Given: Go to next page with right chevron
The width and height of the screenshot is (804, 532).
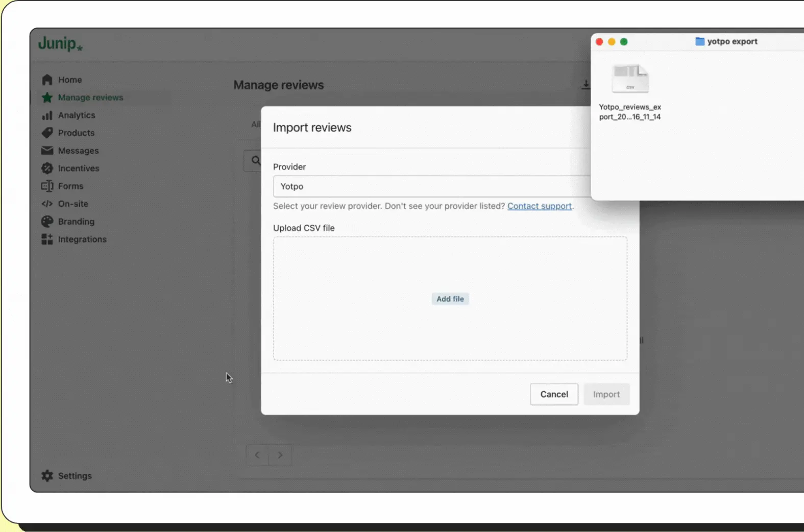Looking at the screenshot, I should pos(280,455).
